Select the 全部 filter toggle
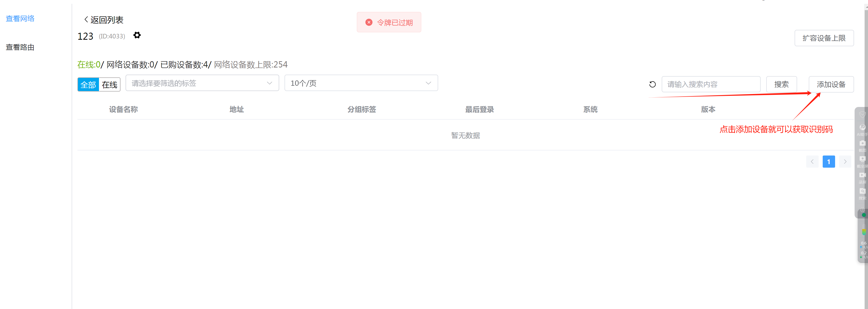This screenshot has height=309, width=868. tap(88, 84)
